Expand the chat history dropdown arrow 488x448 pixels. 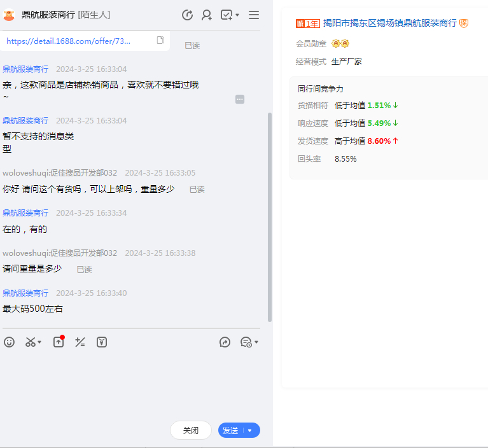coord(256,343)
